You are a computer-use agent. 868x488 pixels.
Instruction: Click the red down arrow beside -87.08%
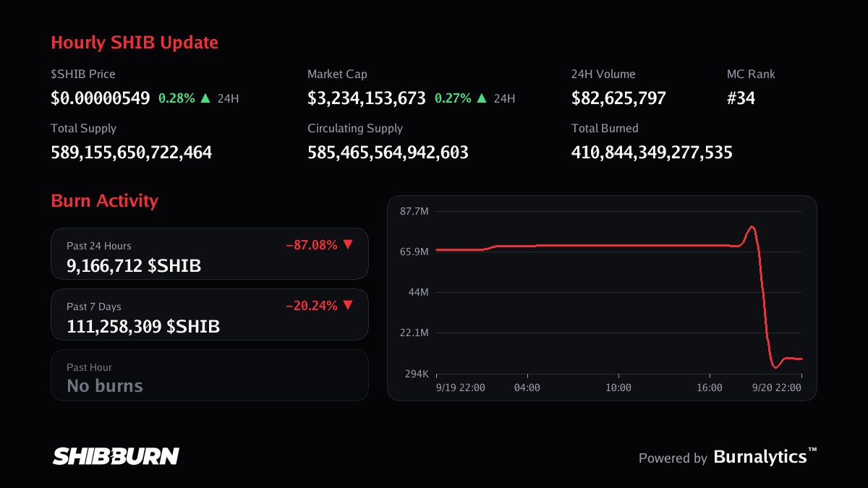pyautogui.click(x=347, y=244)
